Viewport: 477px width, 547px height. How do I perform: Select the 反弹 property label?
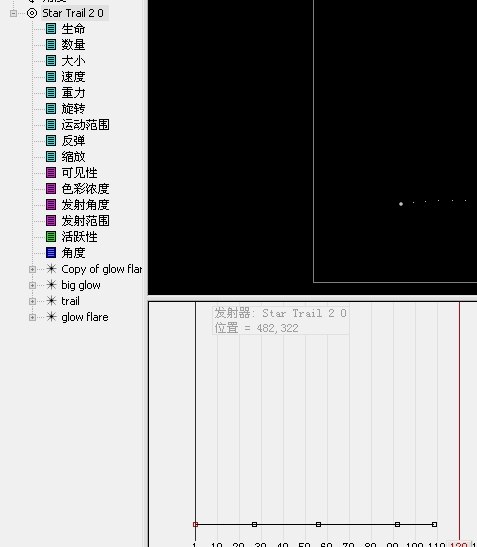click(73, 141)
